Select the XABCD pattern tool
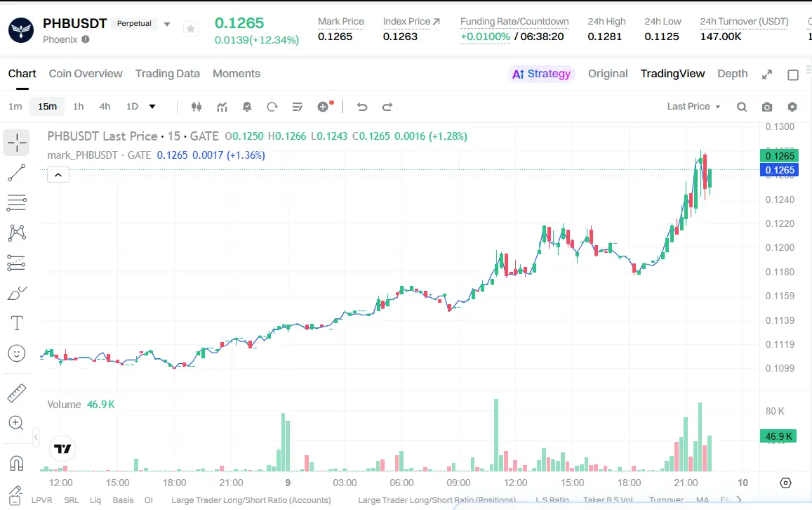 click(x=17, y=233)
